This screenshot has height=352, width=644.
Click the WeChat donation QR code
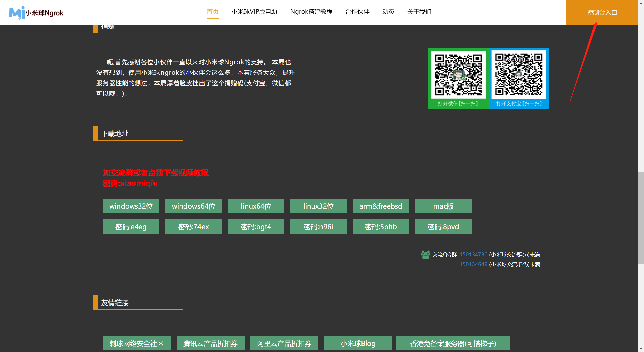click(458, 75)
